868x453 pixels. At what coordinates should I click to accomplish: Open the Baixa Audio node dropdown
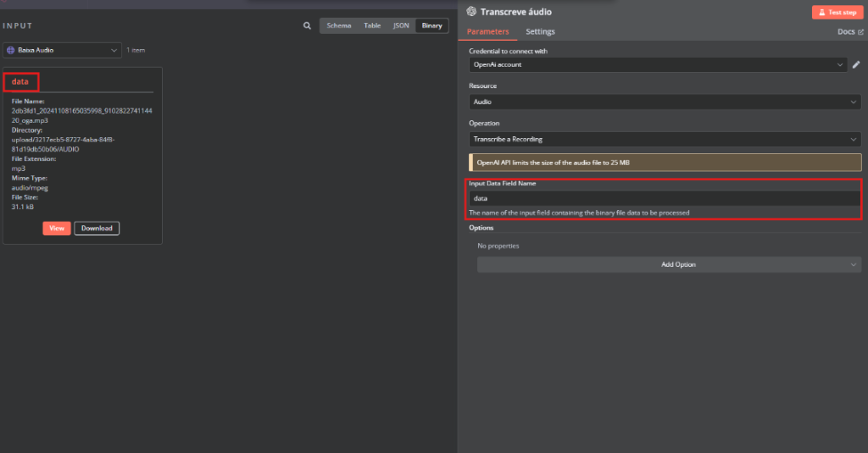[62, 50]
